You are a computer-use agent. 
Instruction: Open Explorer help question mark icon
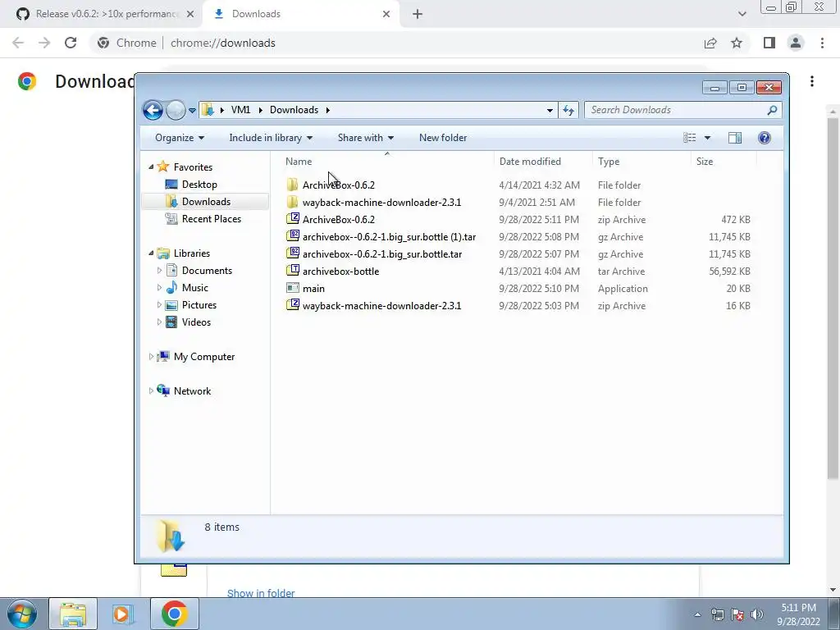tap(765, 138)
